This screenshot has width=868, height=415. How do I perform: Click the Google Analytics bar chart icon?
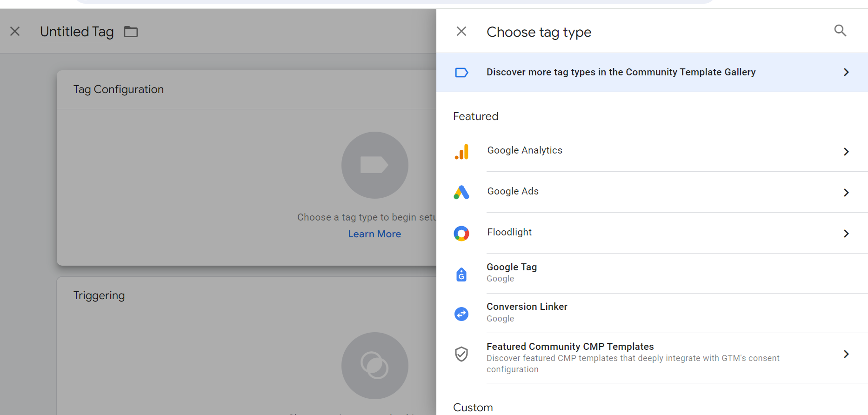(461, 152)
